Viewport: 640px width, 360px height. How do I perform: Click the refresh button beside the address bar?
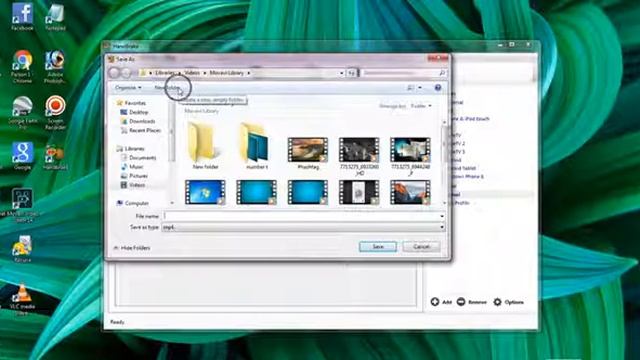tap(351, 73)
